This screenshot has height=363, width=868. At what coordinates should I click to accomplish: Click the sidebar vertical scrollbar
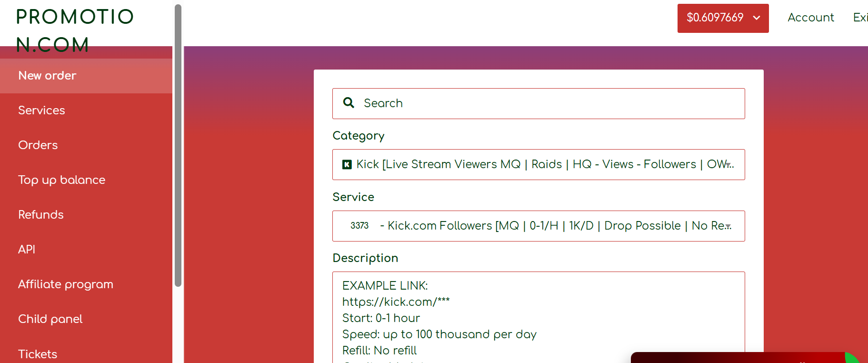point(178,145)
